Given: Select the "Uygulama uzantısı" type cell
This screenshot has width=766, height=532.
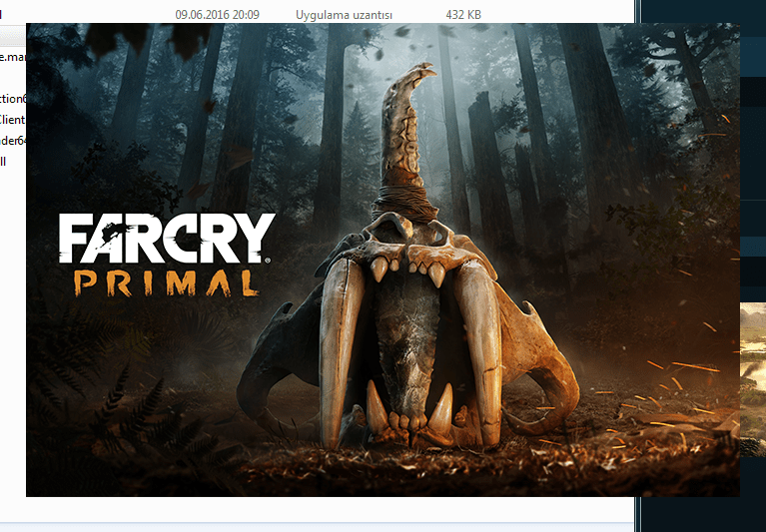Looking at the screenshot, I should (344, 15).
